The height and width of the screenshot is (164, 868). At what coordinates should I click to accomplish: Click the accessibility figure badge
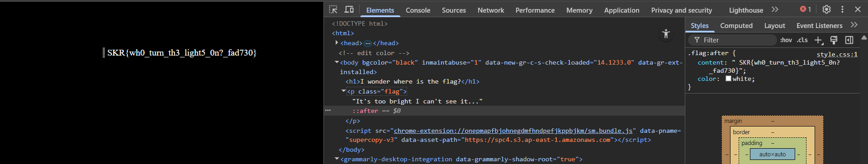666,34
